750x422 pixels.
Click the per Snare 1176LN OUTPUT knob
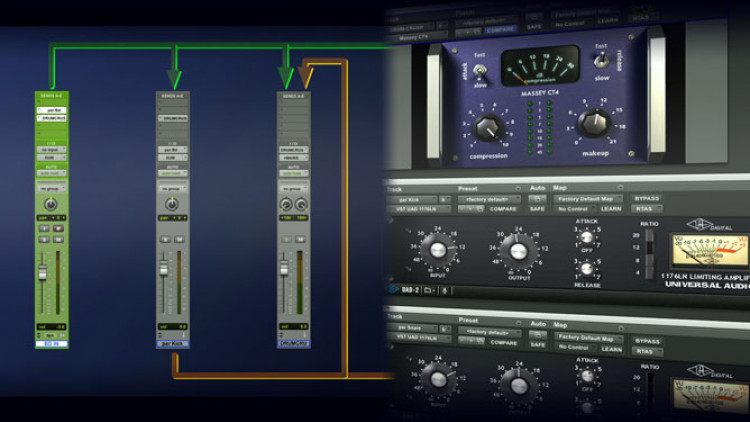pos(518,385)
